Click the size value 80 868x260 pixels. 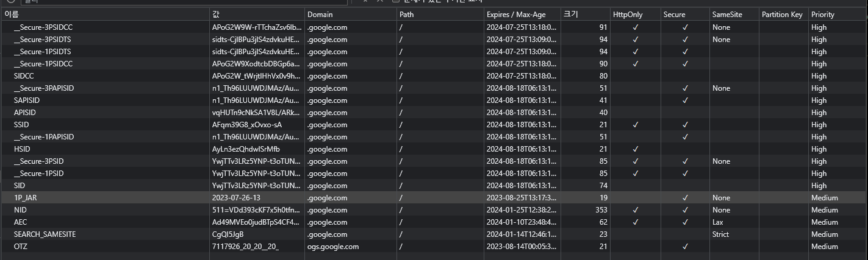[x=603, y=76]
